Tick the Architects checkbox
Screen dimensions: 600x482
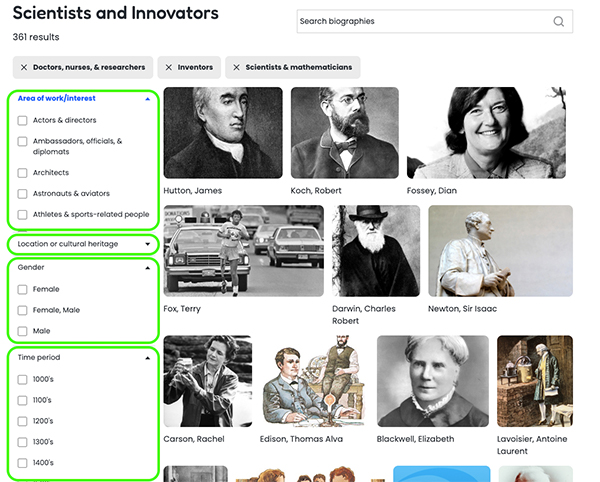click(x=23, y=173)
